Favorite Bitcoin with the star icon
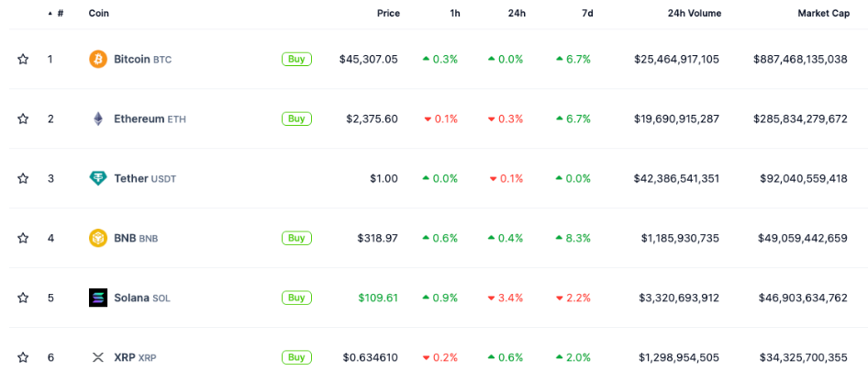 coord(23,59)
